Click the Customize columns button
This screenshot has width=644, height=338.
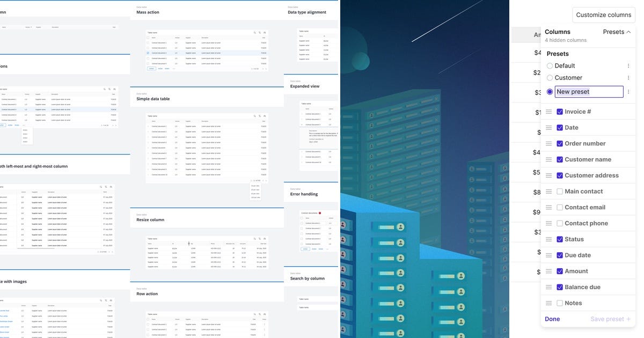(604, 15)
